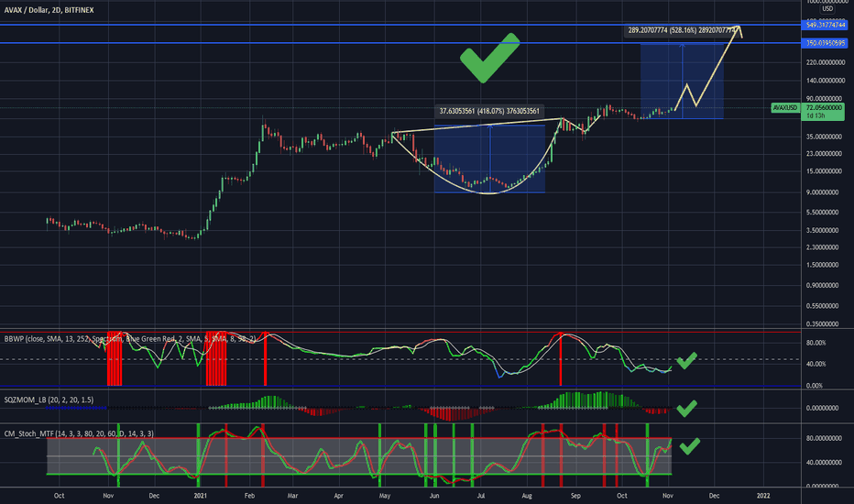The height and width of the screenshot is (504, 854).
Task: Click the Jul label on the time axis
Action: pyautogui.click(x=481, y=496)
